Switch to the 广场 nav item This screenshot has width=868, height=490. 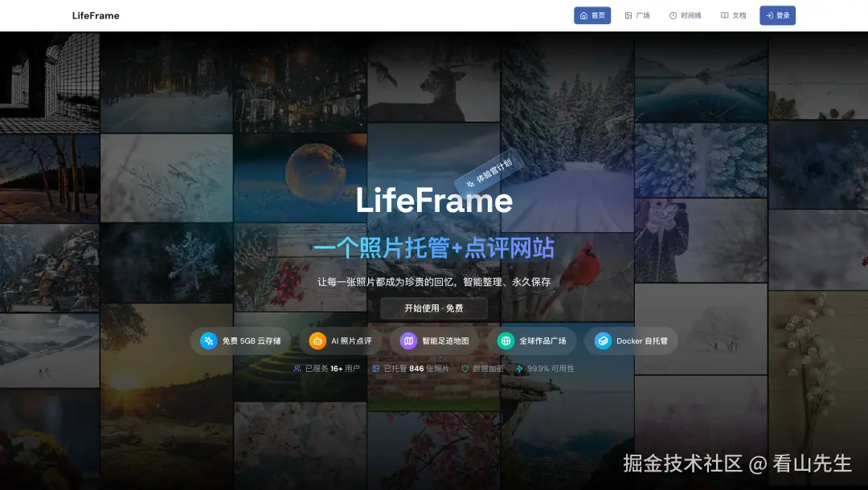(x=637, y=15)
